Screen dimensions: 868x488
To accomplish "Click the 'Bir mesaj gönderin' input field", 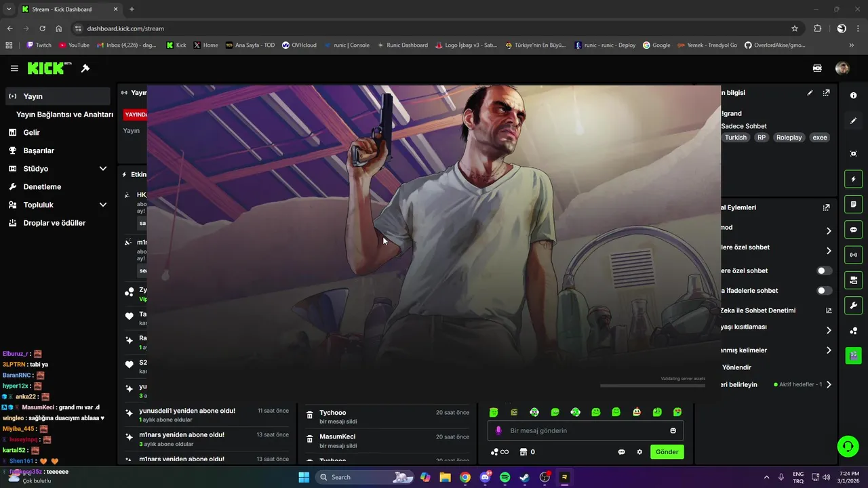I will [586, 430].
